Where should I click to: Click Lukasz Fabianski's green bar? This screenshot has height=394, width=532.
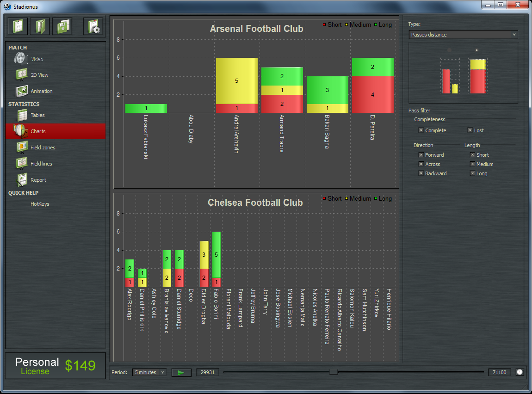pos(146,108)
